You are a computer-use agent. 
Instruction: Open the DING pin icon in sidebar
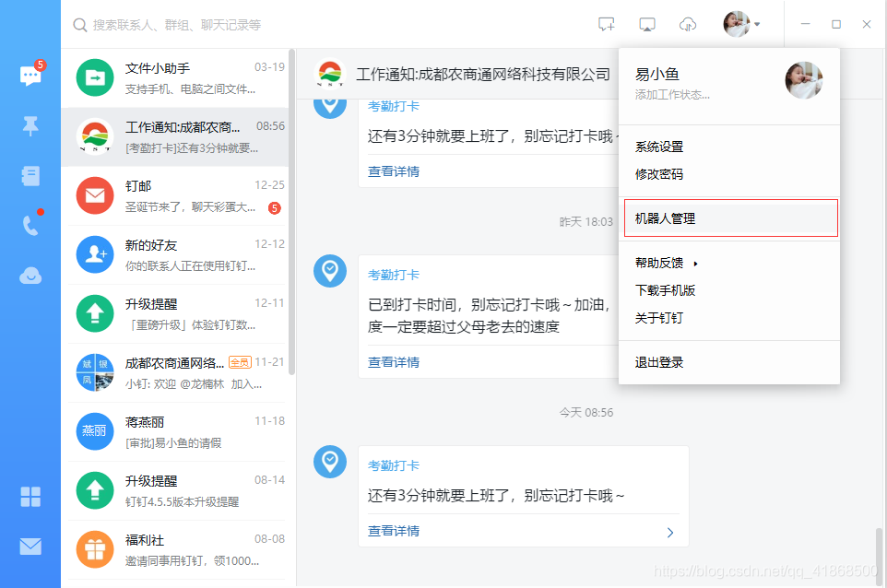pos(30,126)
